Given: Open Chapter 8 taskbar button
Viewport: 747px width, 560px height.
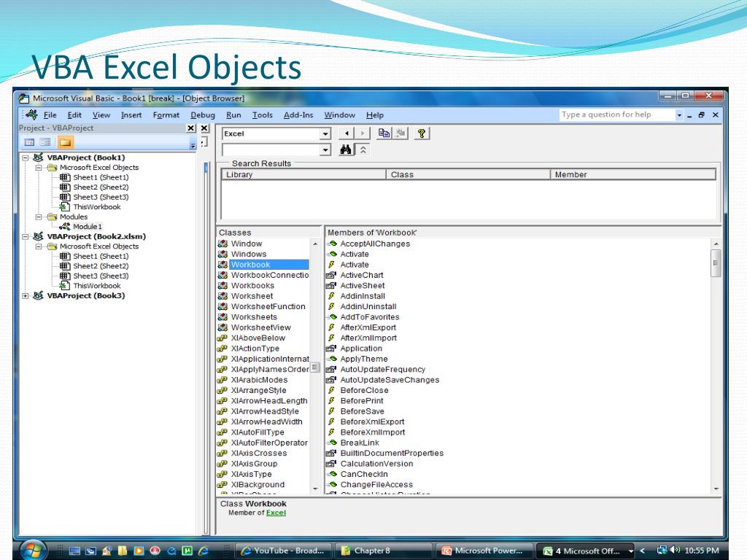Looking at the screenshot, I should tap(382, 551).
